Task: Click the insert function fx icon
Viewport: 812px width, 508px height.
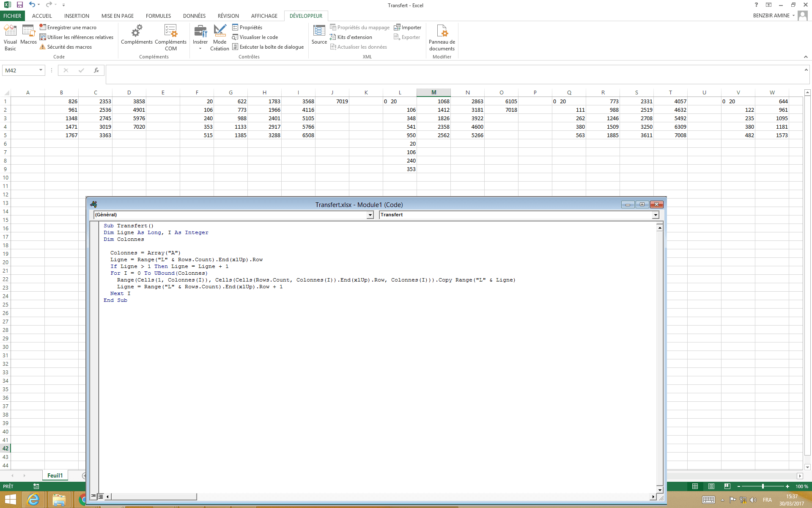Action: (x=96, y=70)
